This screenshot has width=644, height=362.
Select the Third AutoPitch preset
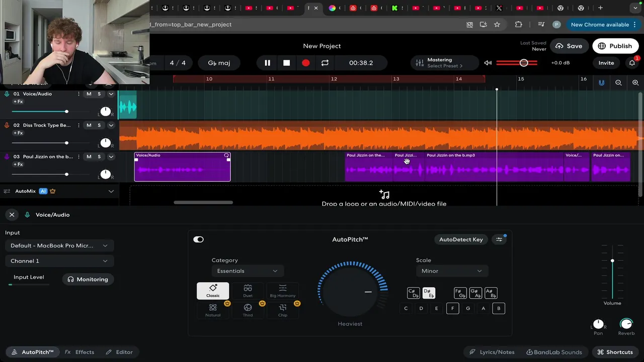tap(248, 310)
